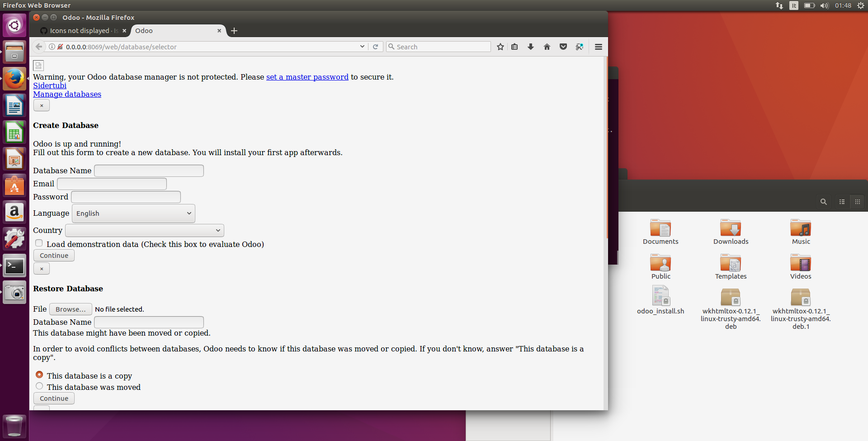Go to Firefox home page icon
Image resolution: width=868 pixels, height=441 pixels.
point(547,47)
